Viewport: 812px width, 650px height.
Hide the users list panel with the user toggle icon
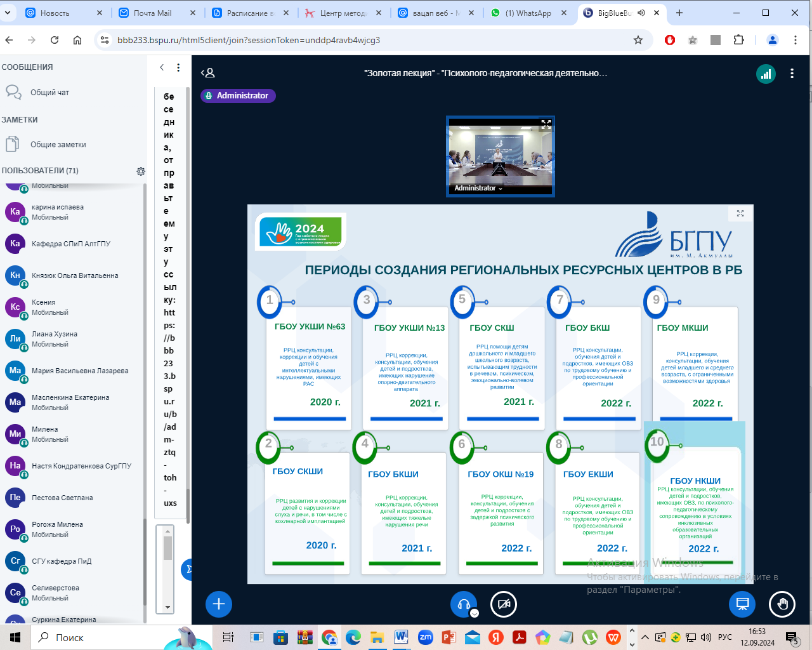pos(208,73)
